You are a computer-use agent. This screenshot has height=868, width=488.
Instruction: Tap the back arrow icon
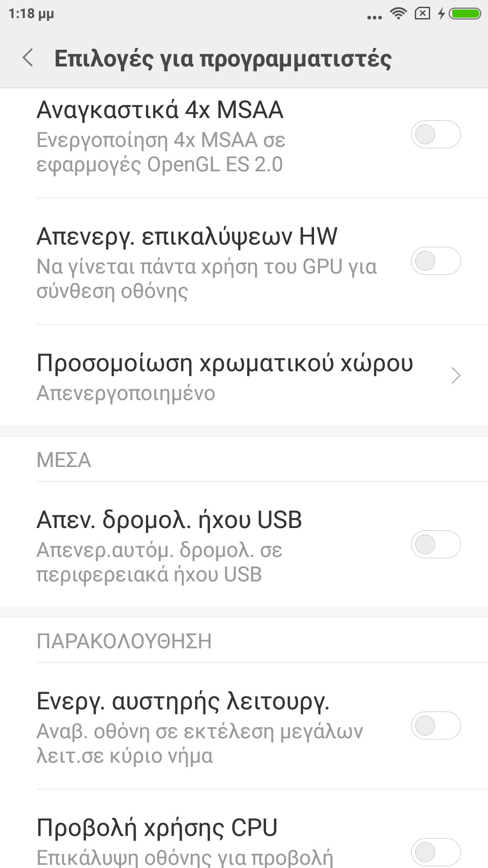pos(28,58)
